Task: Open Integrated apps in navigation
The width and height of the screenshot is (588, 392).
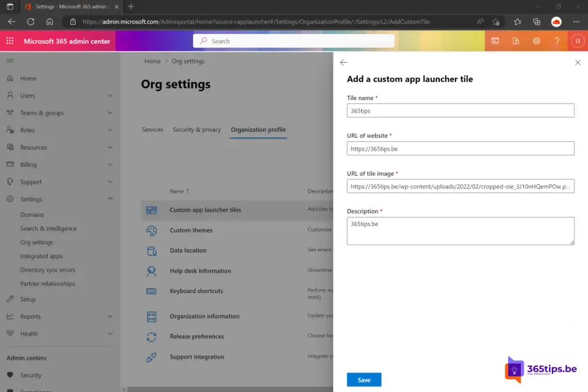Action: pyautogui.click(x=41, y=256)
